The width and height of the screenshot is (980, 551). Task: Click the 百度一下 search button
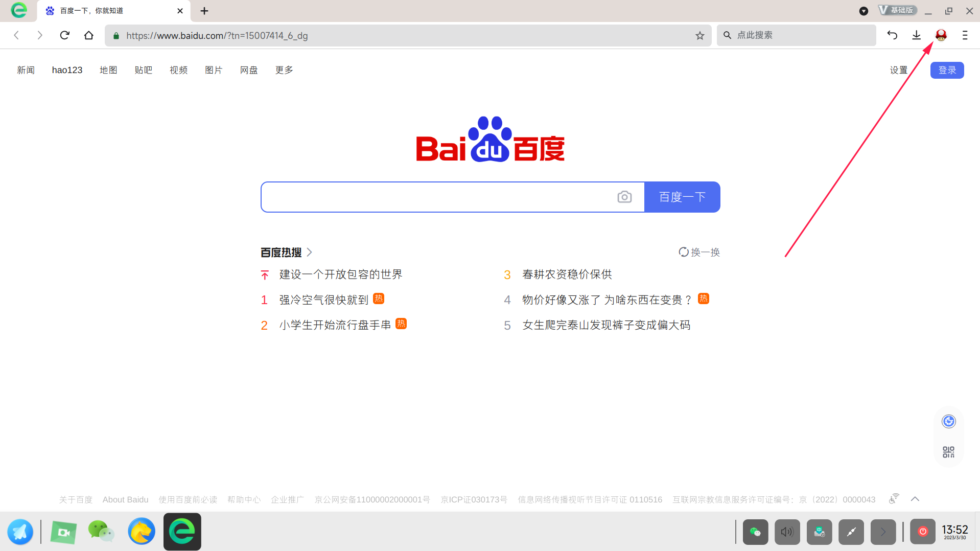click(682, 197)
